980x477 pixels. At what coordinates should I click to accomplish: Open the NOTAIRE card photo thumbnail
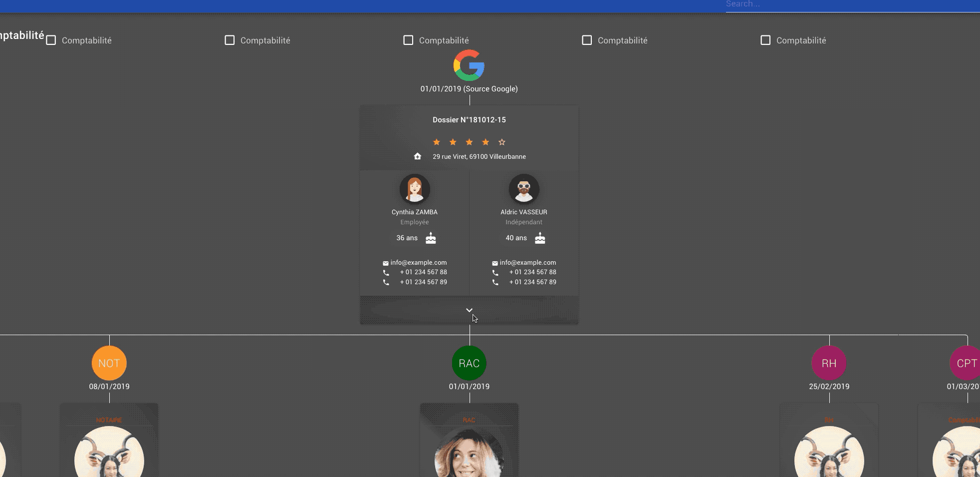[109, 452]
